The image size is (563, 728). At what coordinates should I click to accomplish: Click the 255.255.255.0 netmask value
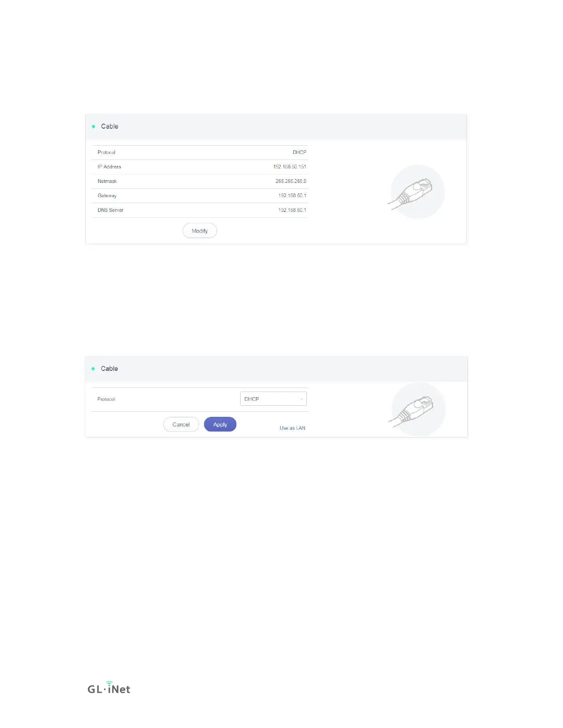pos(291,181)
